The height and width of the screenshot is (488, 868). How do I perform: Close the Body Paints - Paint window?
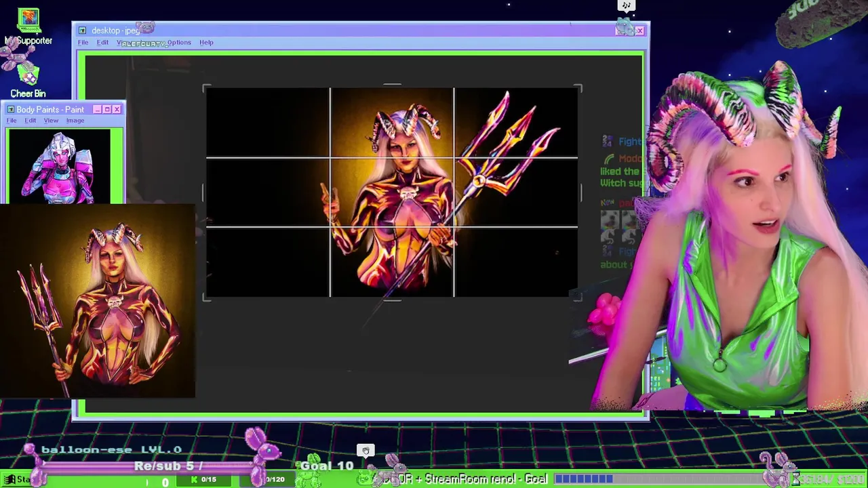point(117,109)
